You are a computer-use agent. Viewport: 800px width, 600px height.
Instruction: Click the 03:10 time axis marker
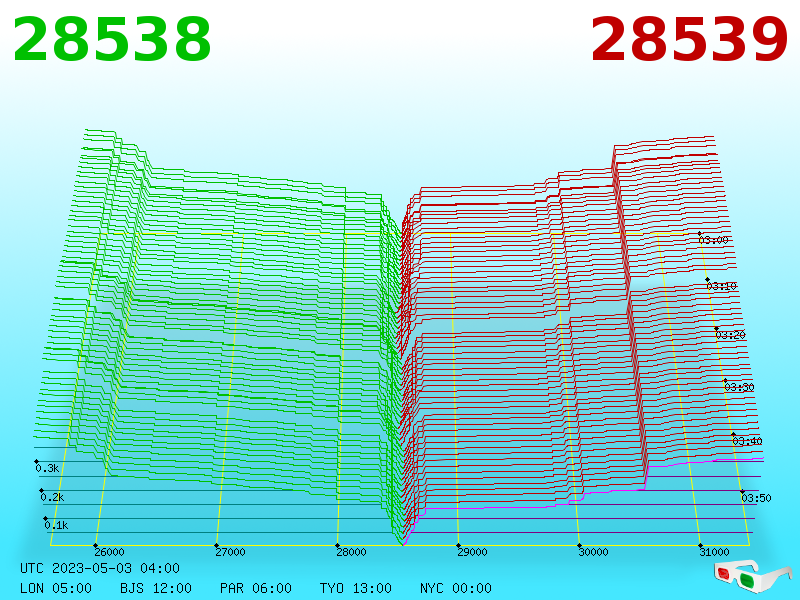tap(721, 286)
